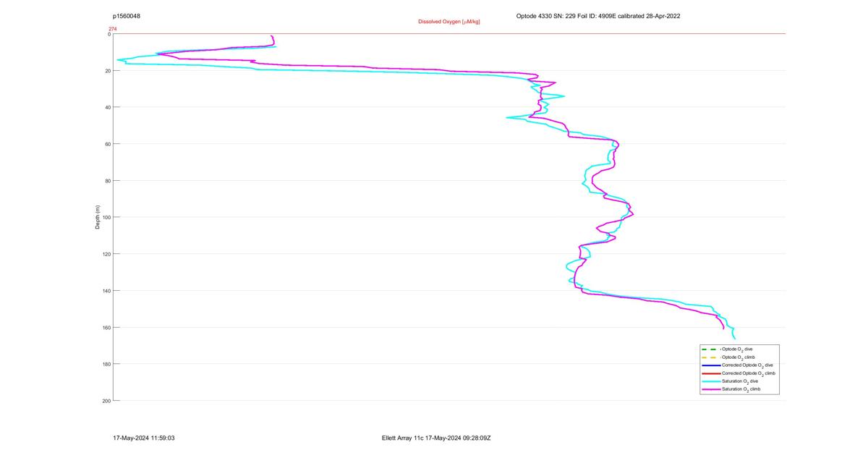Click the 0 depth tick label

coord(109,34)
